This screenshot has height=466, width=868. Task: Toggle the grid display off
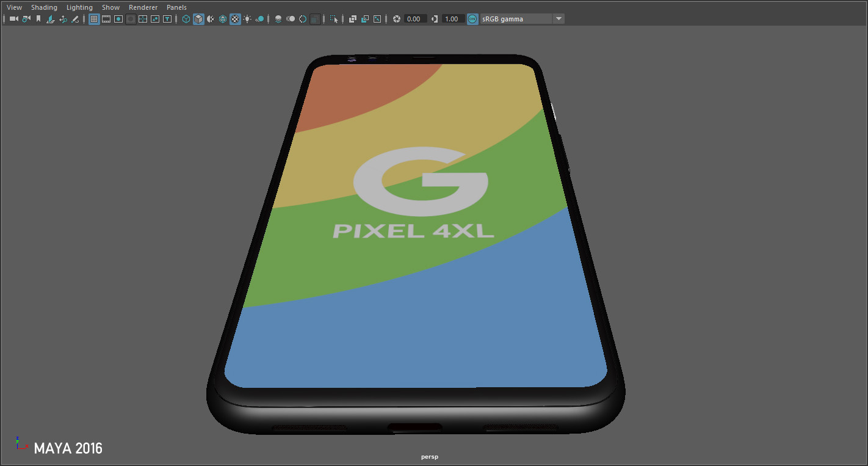tap(93, 18)
